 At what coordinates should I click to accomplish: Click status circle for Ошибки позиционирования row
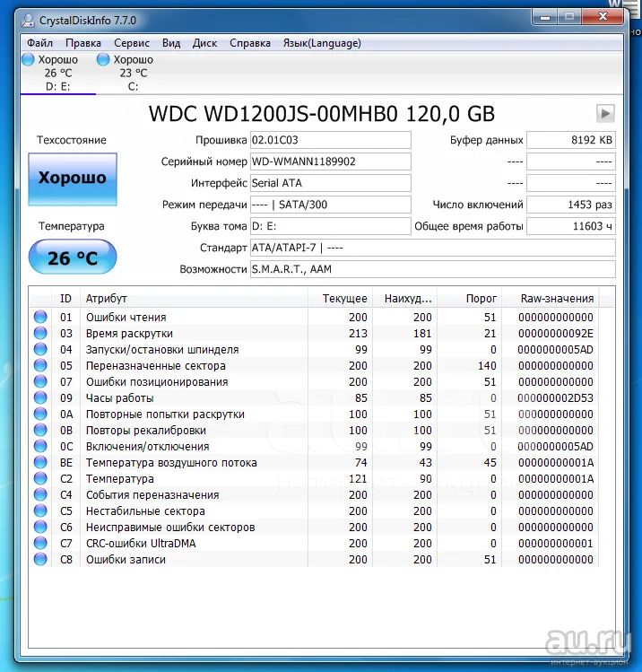coord(40,381)
